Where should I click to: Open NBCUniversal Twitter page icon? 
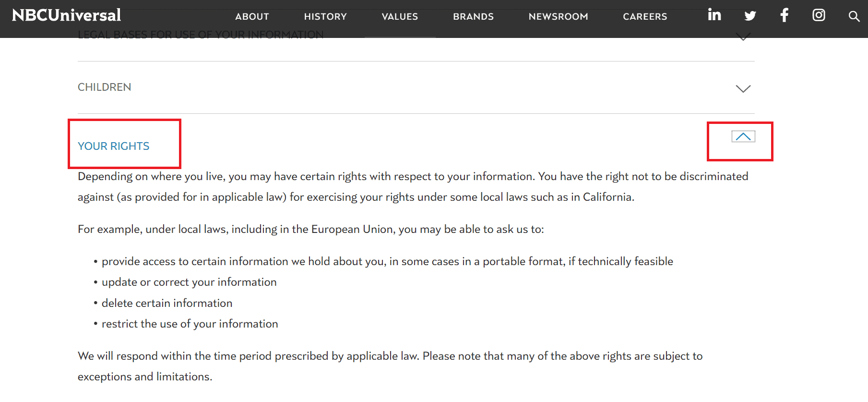pos(750,16)
